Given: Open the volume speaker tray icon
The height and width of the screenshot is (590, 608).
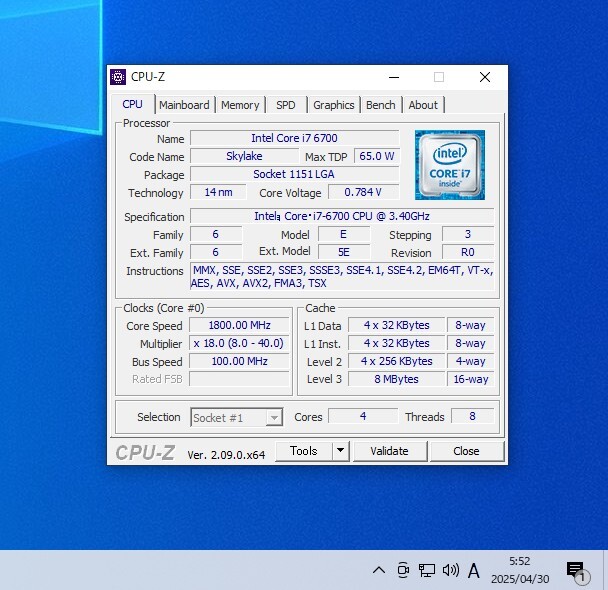Looking at the screenshot, I should (451, 570).
